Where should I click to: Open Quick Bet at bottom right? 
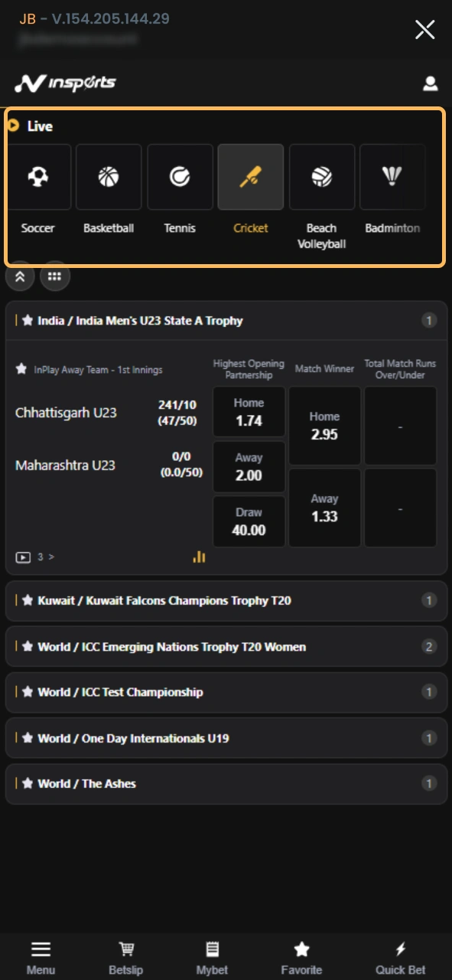click(x=400, y=955)
